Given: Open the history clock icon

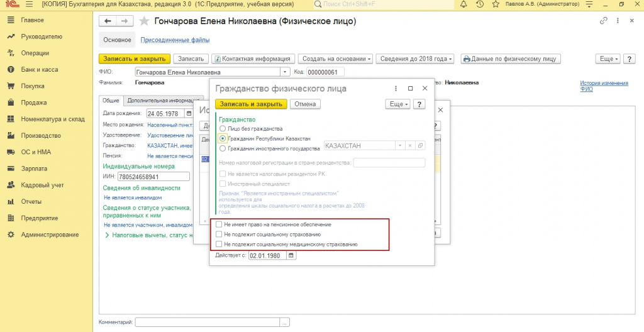Looking at the screenshot, I should tap(480, 4).
